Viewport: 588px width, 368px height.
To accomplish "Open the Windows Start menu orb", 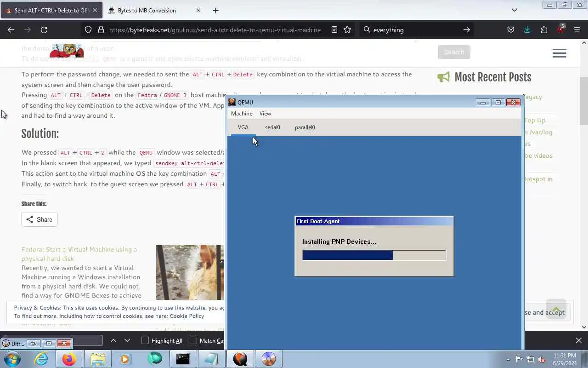I will [x=11, y=359].
